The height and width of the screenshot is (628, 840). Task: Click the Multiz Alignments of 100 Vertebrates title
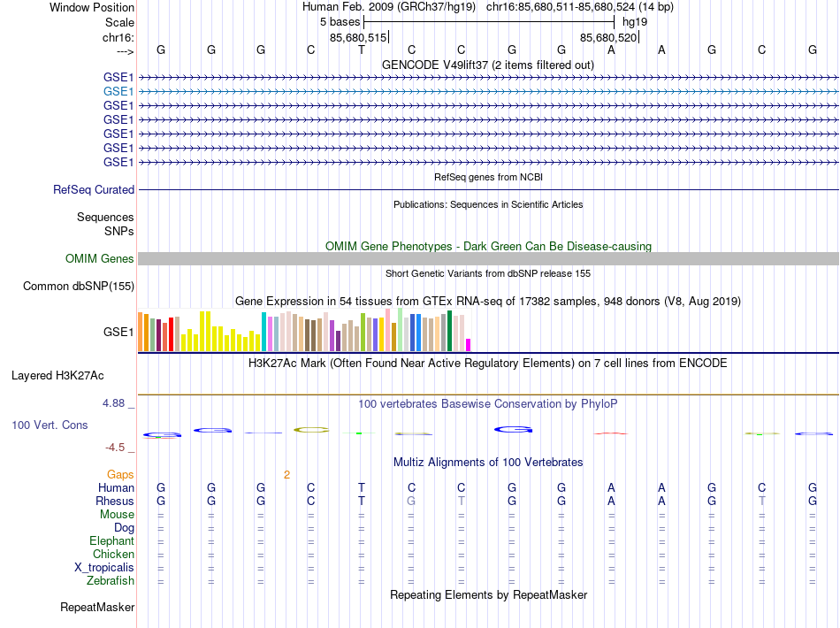488,463
